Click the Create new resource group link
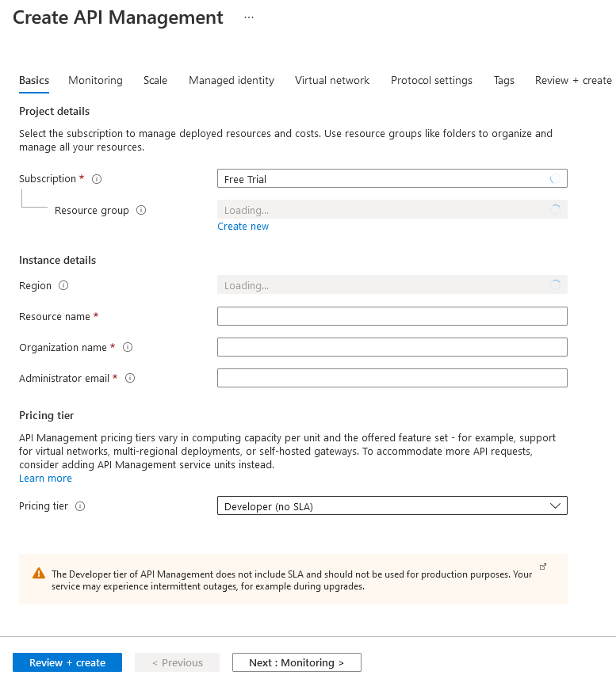 (x=243, y=226)
